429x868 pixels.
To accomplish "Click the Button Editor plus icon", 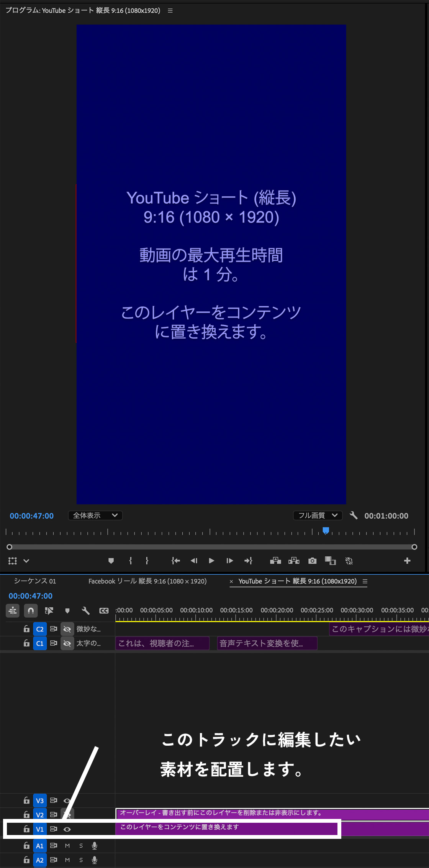I will pos(407,561).
